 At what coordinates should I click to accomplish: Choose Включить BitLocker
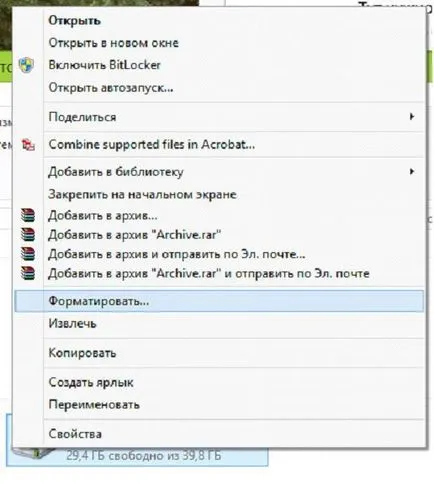click(219, 65)
